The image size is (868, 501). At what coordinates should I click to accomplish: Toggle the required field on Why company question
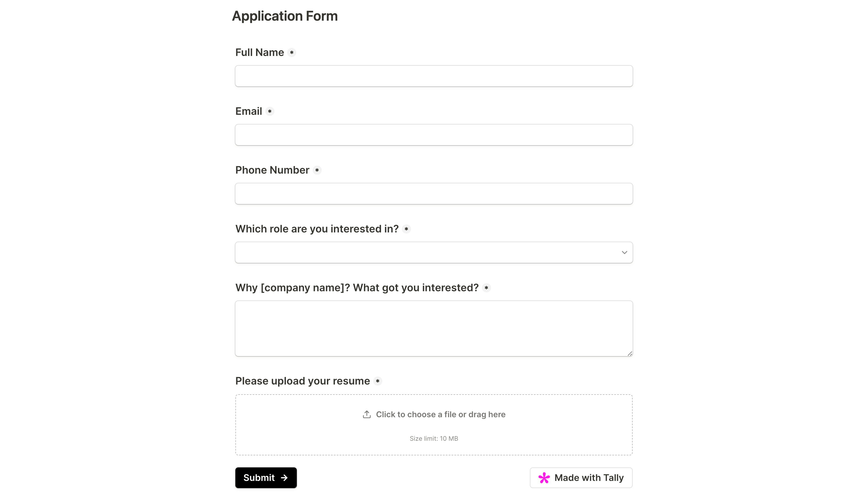coord(486,288)
